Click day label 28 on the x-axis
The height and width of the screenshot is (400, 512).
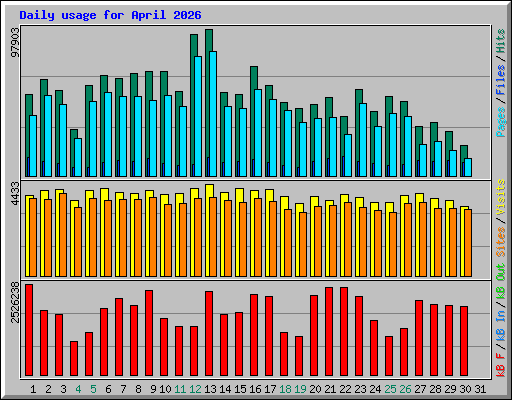point(435,389)
